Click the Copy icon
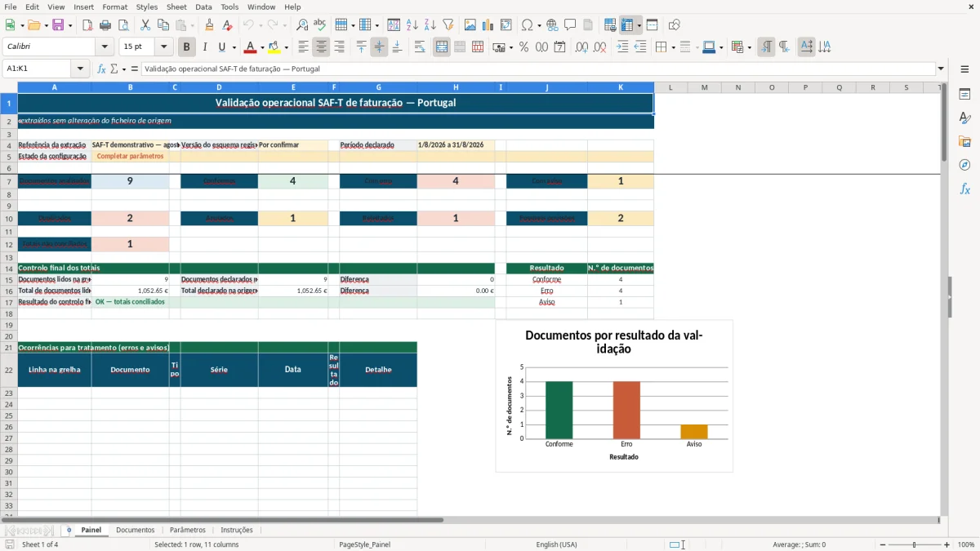Image resolution: width=980 pixels, height=551 pixels. [163, 25]
